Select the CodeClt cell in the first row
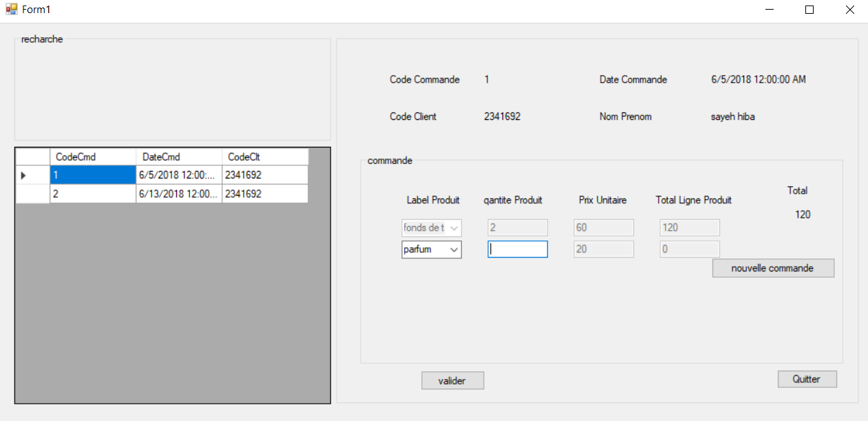This screenshot has width=868, height=421. tap(265, 175)
